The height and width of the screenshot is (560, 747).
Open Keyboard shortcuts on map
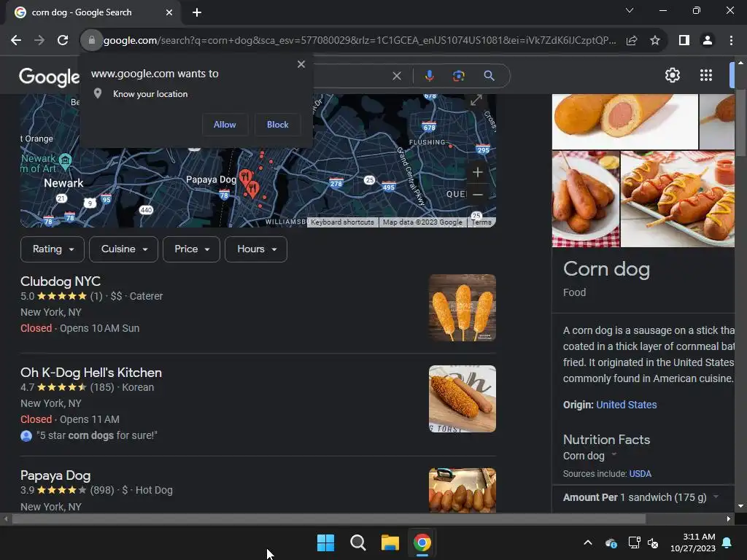pos(342,222)
